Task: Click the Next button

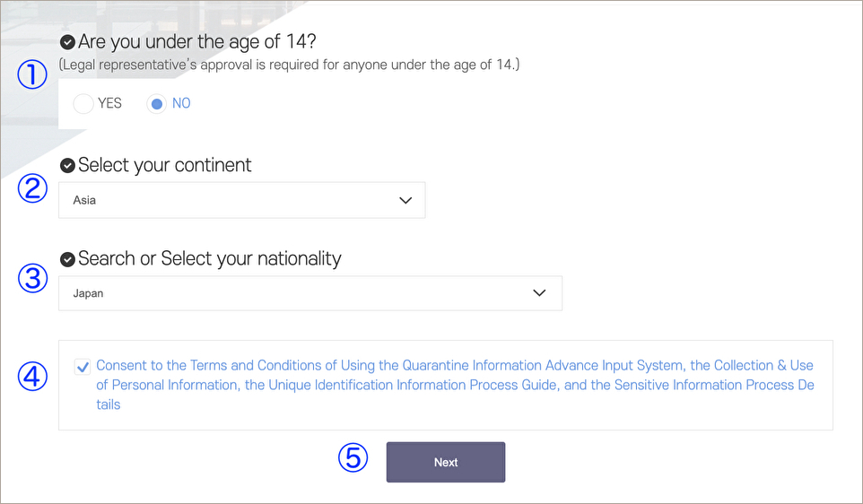Action: [446, 462]
